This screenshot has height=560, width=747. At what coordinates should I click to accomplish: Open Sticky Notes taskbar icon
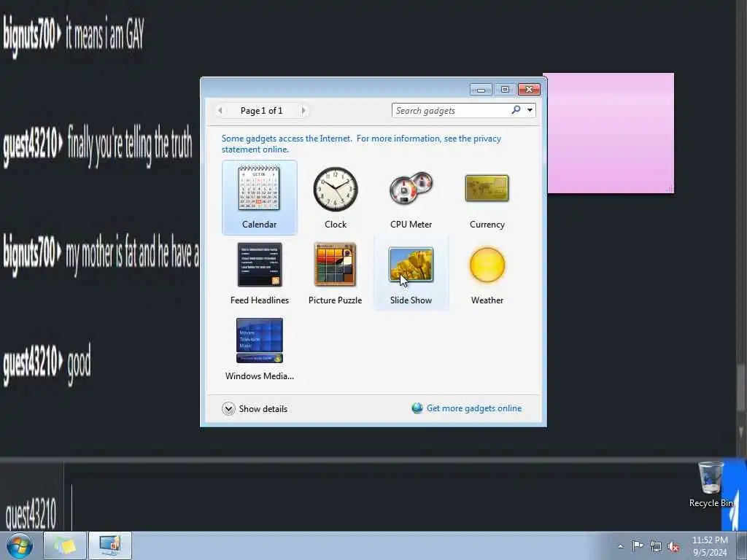pos(65,545)
